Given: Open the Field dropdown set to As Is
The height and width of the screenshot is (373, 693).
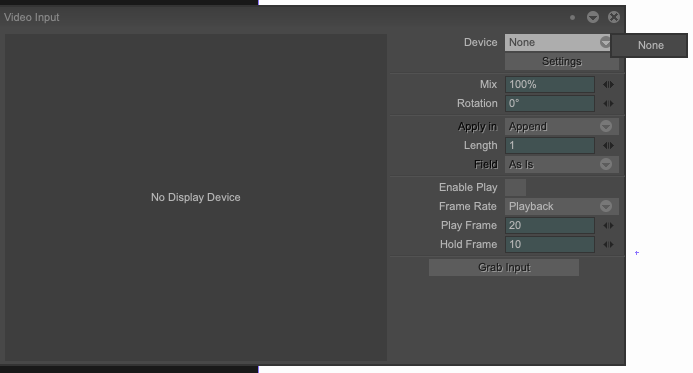Looking at the screenshot, I should click(x=562, y=164).
